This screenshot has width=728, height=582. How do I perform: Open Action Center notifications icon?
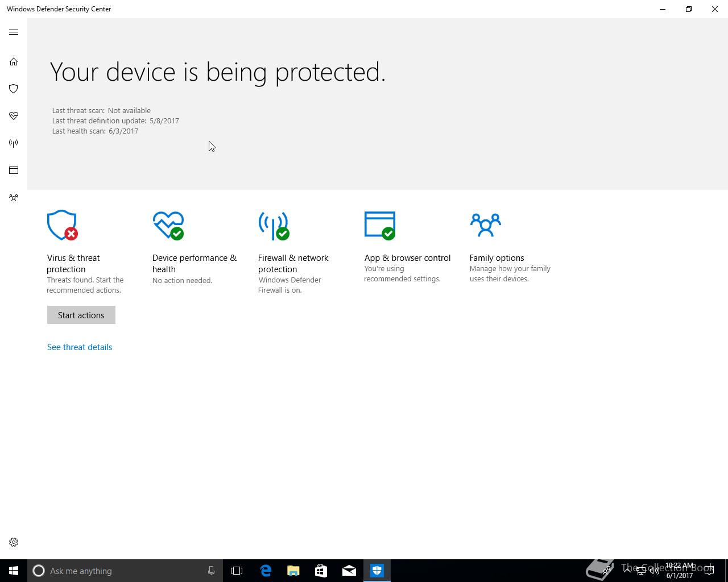tap(709, 571)
